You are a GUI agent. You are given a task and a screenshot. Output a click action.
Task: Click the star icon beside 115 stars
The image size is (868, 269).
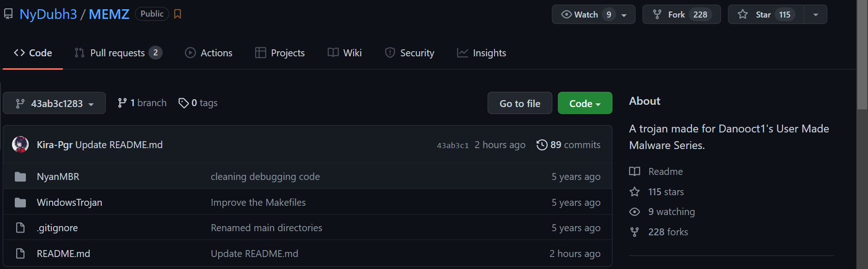[x=635, y=192]
